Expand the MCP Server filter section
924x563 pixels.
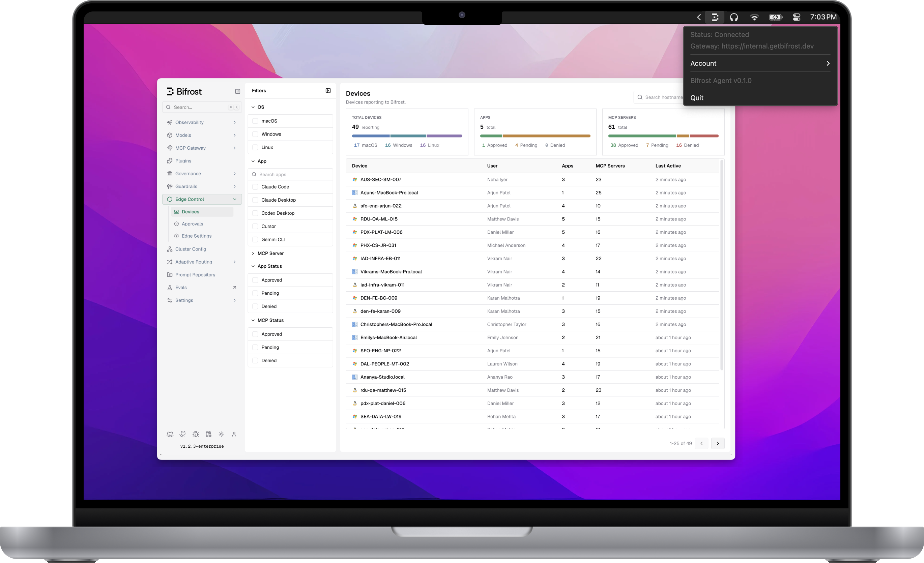coord(253,254)
